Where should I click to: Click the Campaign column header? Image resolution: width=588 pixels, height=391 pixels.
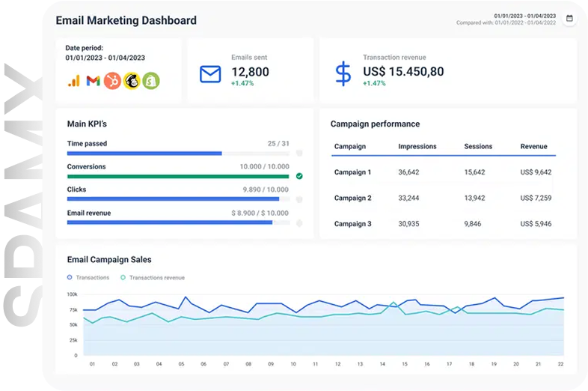(x=350, y=147)
